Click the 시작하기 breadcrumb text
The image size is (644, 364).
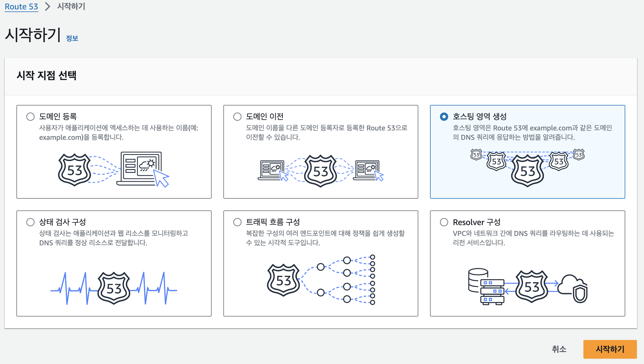coord(71,6)
